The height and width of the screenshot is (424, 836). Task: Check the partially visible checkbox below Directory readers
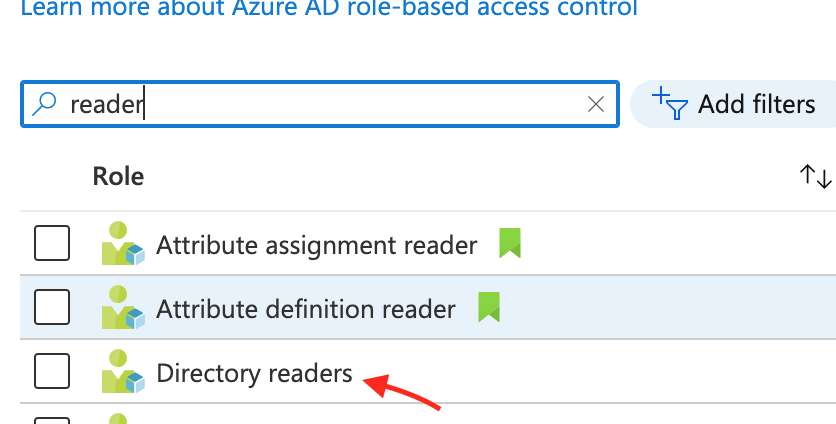[x=52, y=421]
